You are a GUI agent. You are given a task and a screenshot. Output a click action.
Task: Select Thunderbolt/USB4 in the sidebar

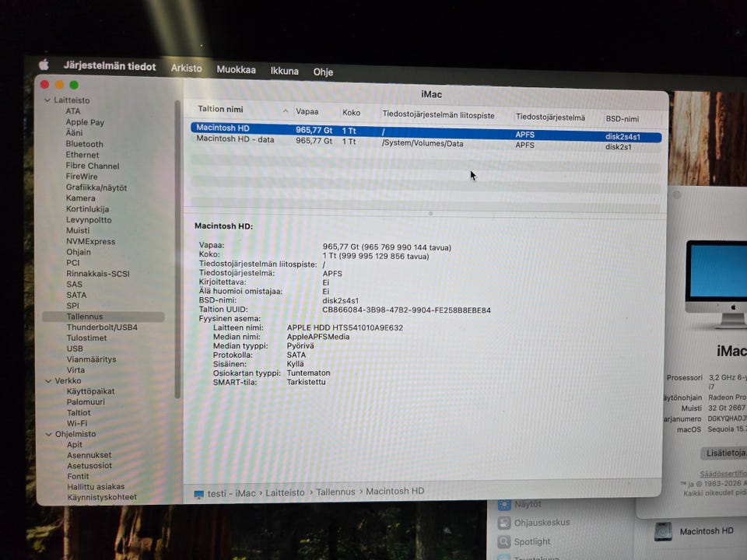(102, 327)
